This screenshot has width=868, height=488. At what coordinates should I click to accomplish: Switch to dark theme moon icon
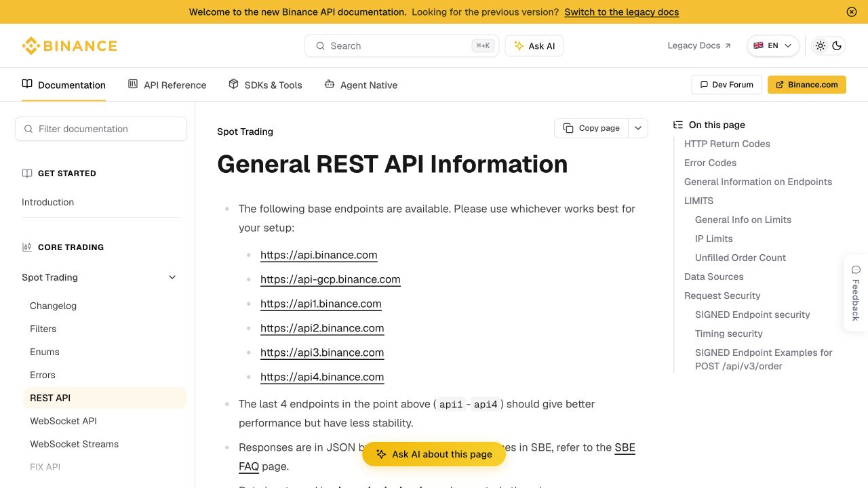[837, 45]
